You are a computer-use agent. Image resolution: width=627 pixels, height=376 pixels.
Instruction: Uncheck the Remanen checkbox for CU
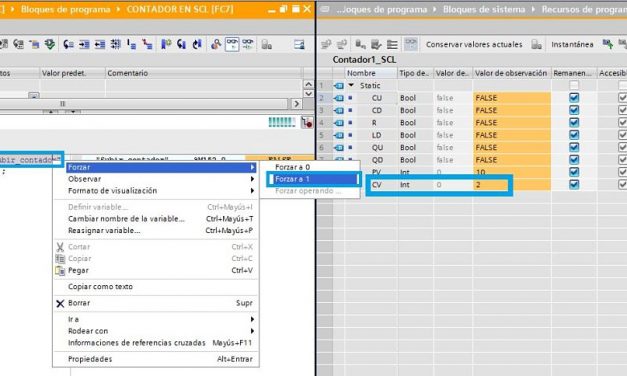click(x=574, y=98)
